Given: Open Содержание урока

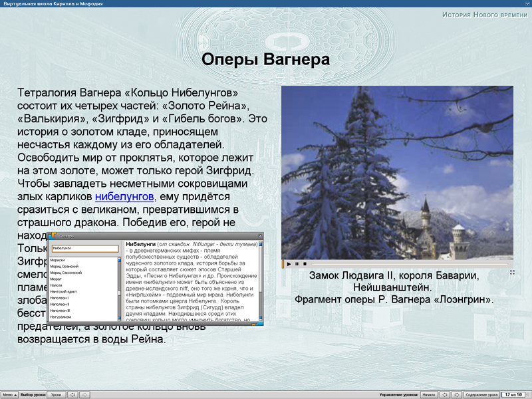Looking at the screenshot, I should pyautogui.click(x=481, y=393).
